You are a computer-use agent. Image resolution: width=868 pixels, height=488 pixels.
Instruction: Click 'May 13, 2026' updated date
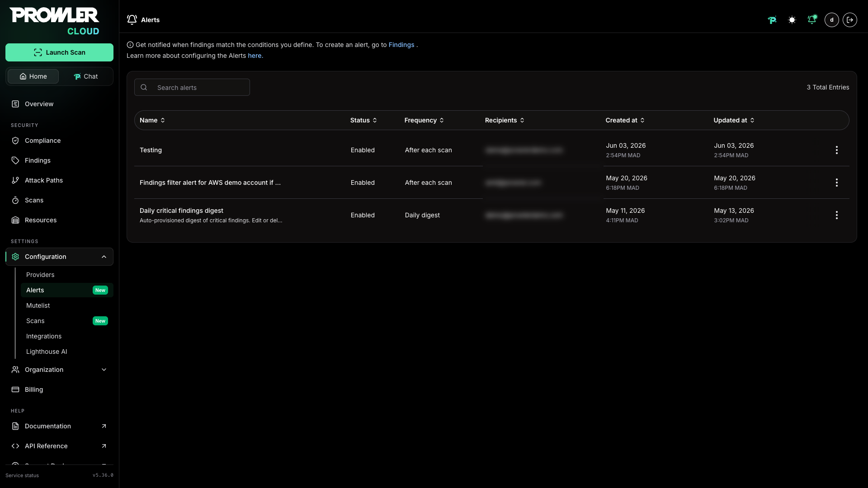pos(734,211)
